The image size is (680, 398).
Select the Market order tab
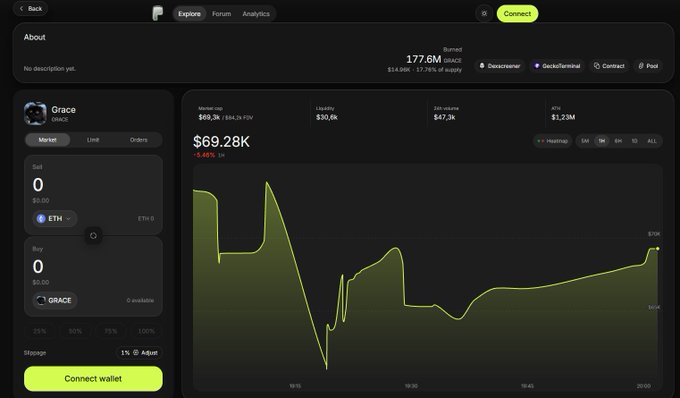(47, 140)
